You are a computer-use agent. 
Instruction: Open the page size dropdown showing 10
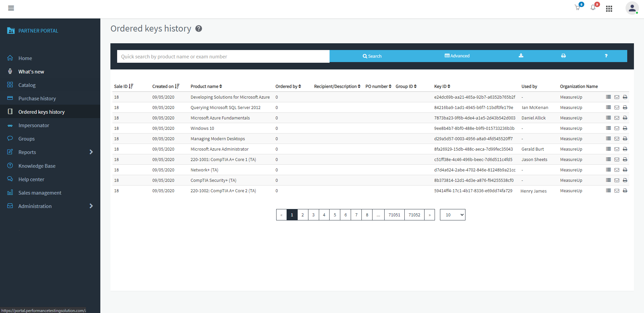[x=453, y=215]
